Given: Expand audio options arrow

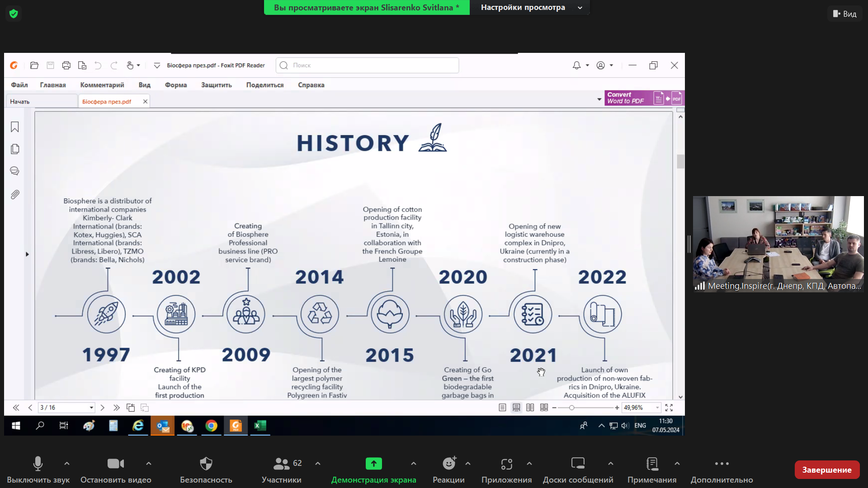Looking at the screenshot, I should [67, 464].
